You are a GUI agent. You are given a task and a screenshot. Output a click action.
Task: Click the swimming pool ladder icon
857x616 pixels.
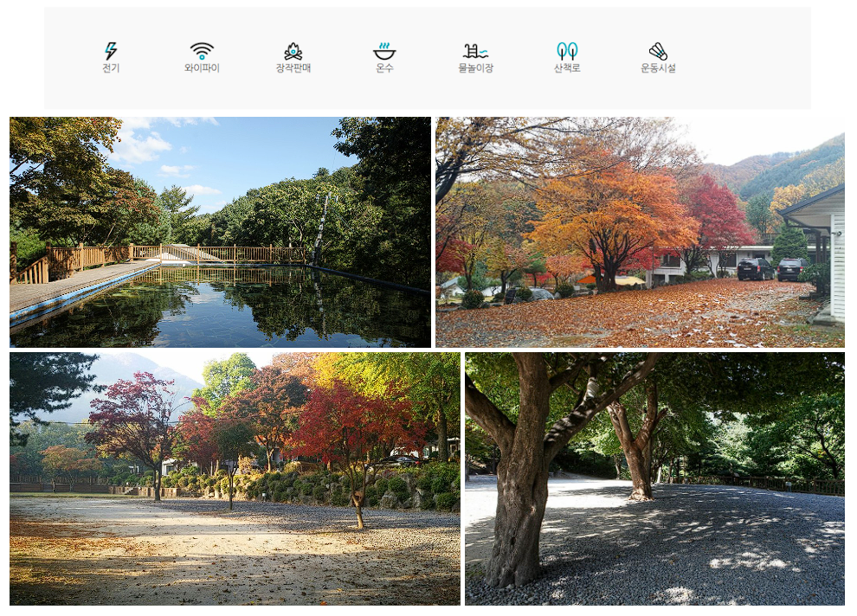[475, 51]
